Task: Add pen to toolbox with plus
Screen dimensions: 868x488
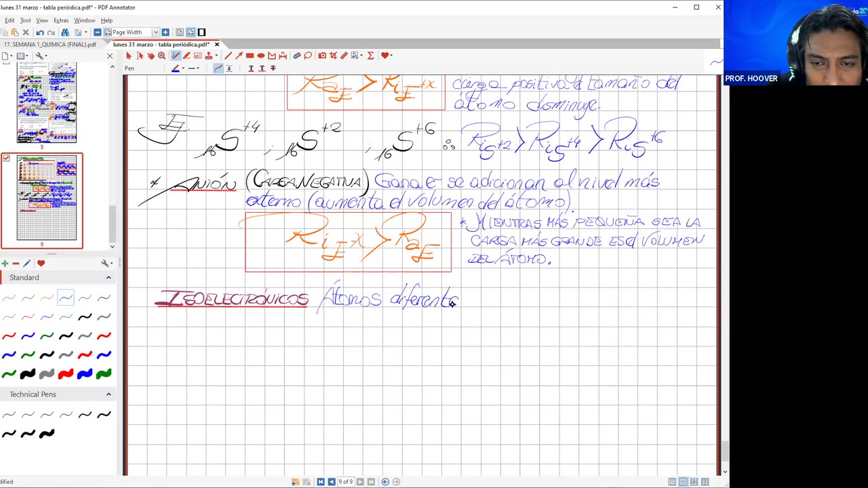Action: pos(5,263)
